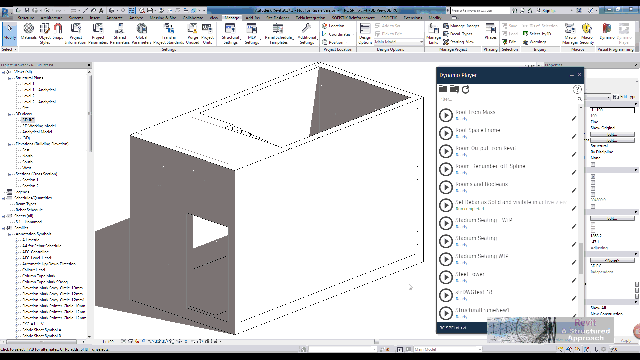Screen dimensions: 640x360
Task: Click Starting View
Action: point(458,42)
